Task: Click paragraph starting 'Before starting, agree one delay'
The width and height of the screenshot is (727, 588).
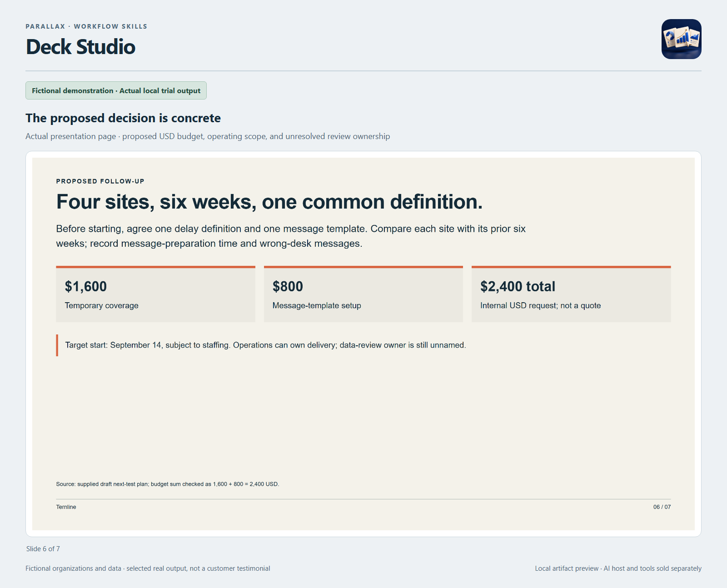Action: (291, 236)
